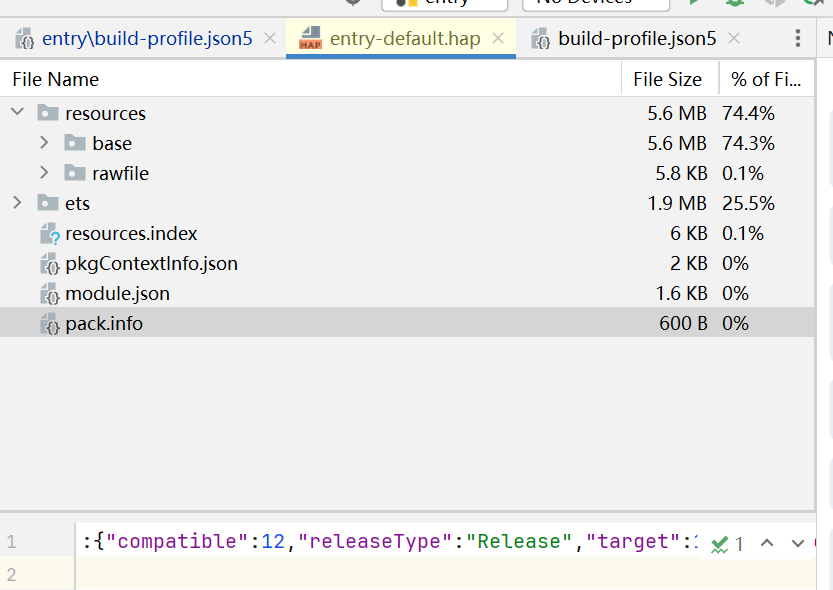Click the pack.info file icon

coord(49,324)
